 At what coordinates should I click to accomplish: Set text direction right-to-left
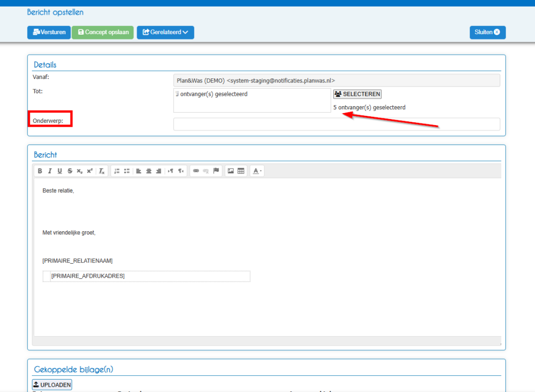click(x=181, y=171)
